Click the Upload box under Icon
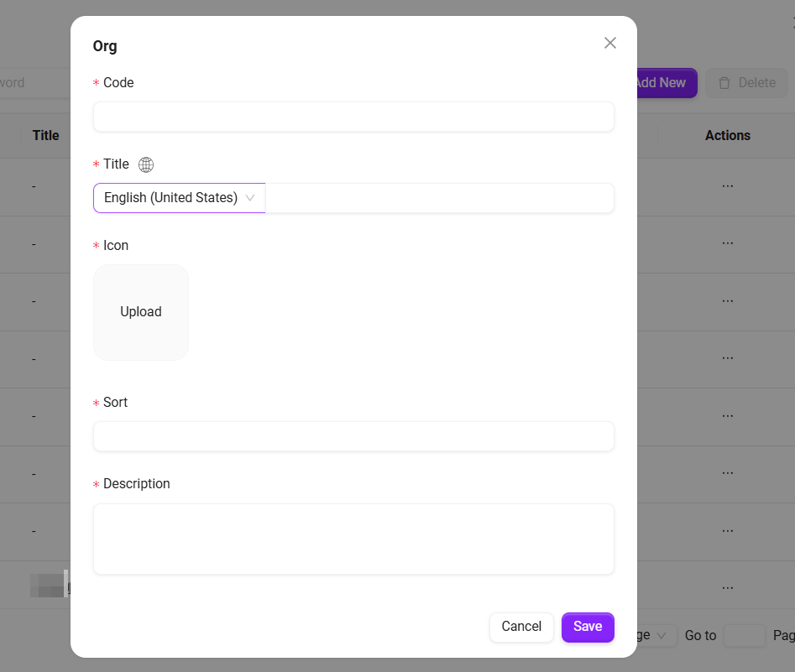The height and width of the screenshot is (672, 795). click(x=141, y=312)
